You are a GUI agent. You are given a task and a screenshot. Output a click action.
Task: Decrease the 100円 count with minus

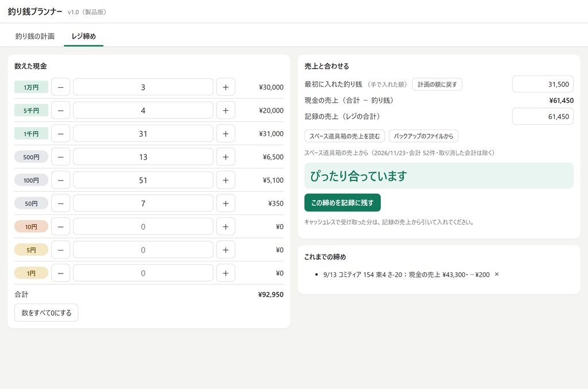pyautogui.click(x=61, y=180)
